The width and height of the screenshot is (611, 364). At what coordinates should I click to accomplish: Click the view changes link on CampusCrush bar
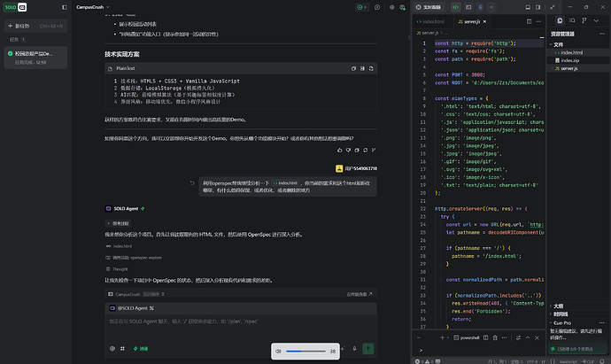point(360,294)
